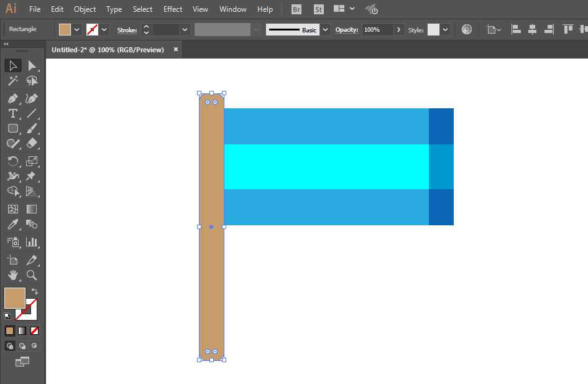Open the Object menu
This screenshot has height=384, width=588.
pyautogui.click(x=85, y=9)
